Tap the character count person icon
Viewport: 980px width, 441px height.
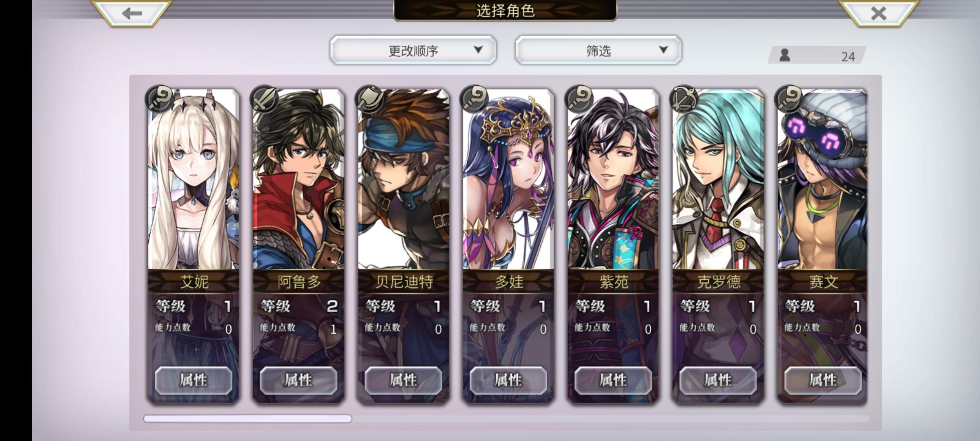click(784, 55)
